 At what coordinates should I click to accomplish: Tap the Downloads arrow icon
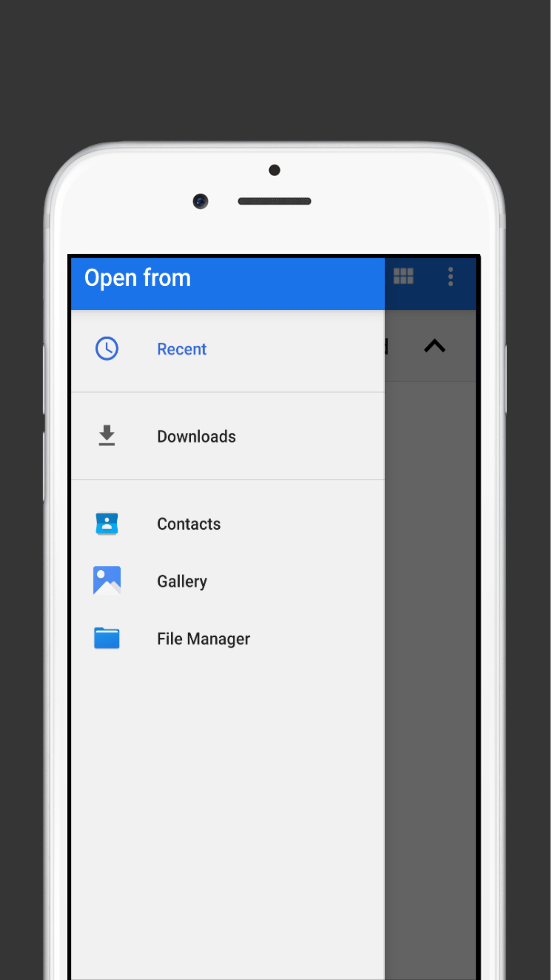[107, 435]
